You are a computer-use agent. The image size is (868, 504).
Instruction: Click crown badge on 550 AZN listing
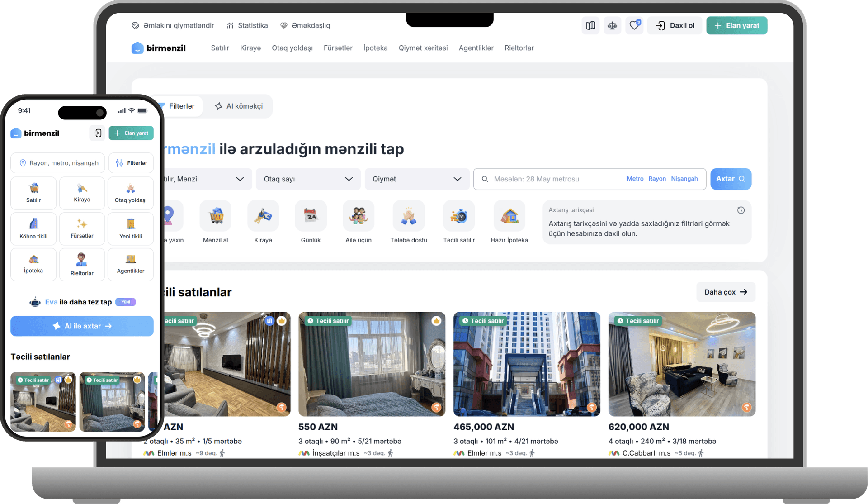[436, 321]
